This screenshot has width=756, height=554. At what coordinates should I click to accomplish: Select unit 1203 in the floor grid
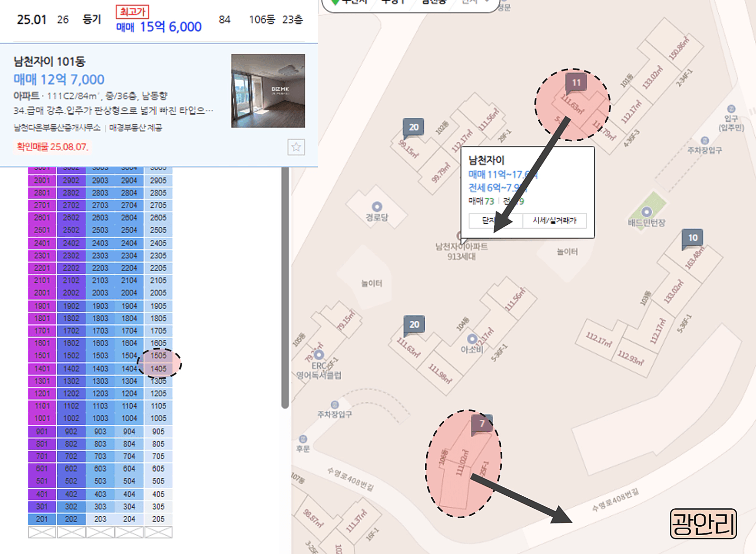[x=100, y=393]
